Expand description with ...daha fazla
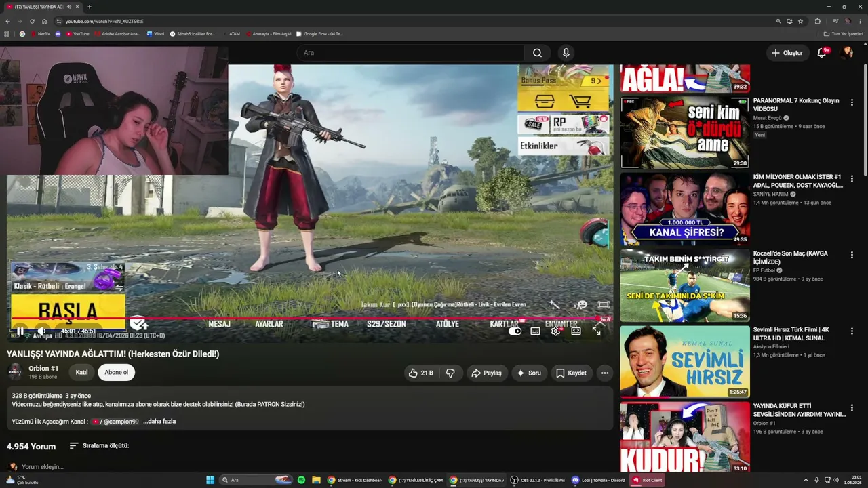This screenshot has height=488, width=868. click(x=159, y=421)
